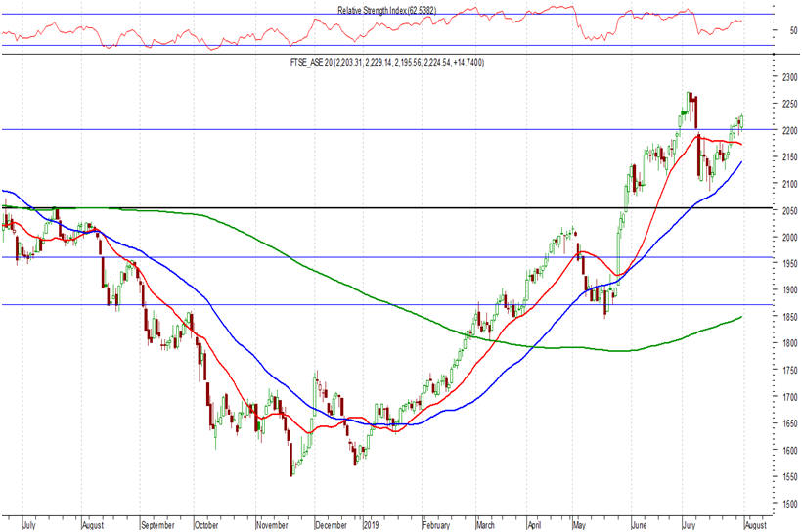Click the July label near the right of the axis
The width and height of the screenshot is (802, 532).
pyautogui.click(x=689, y=525)
